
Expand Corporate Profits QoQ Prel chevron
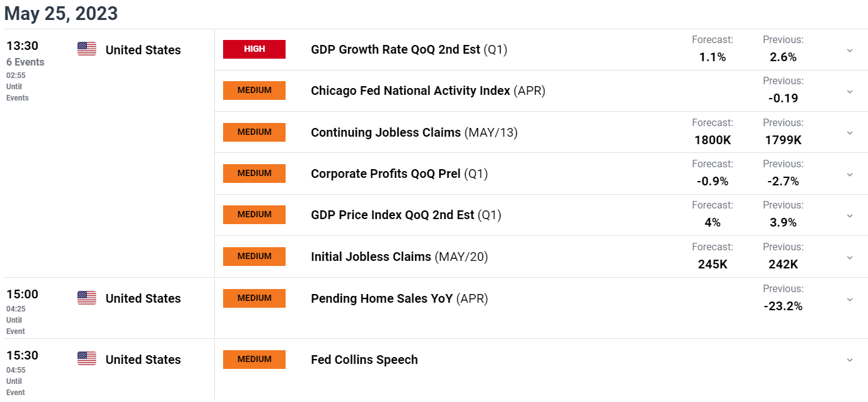(850, 174)
